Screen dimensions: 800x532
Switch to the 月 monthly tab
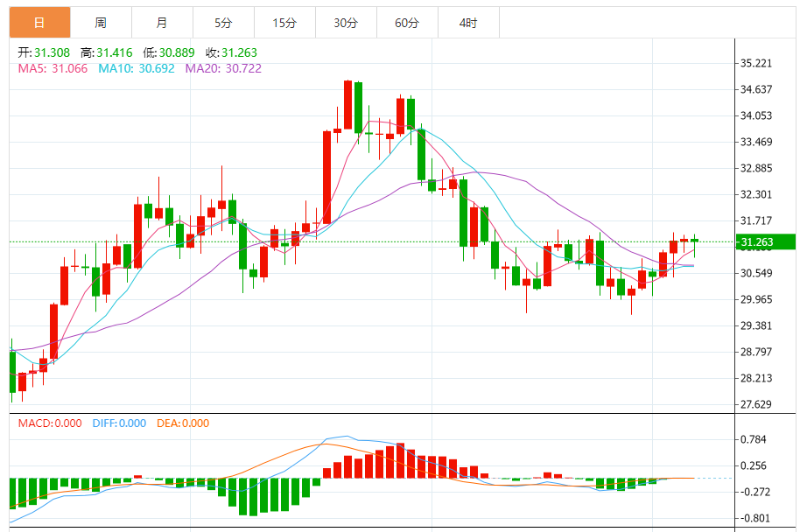coord(162,23)
